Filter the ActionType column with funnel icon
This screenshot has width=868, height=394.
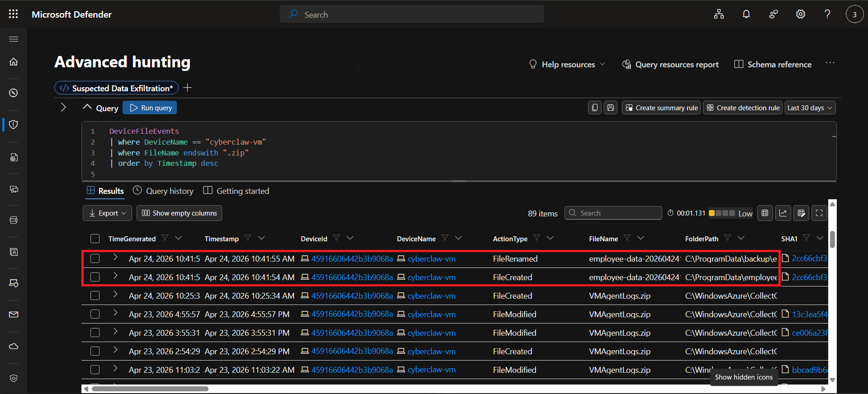coord(536,238)
